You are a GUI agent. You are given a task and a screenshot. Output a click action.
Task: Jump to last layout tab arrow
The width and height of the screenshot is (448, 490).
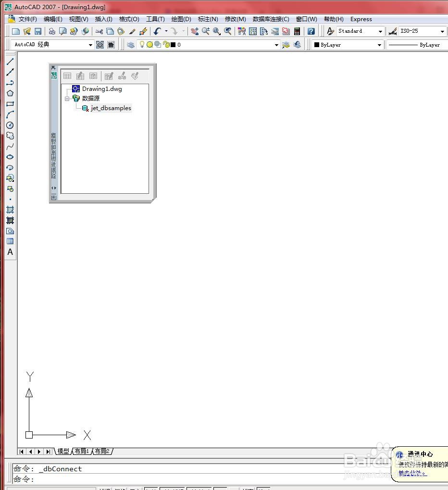(48, 452)
